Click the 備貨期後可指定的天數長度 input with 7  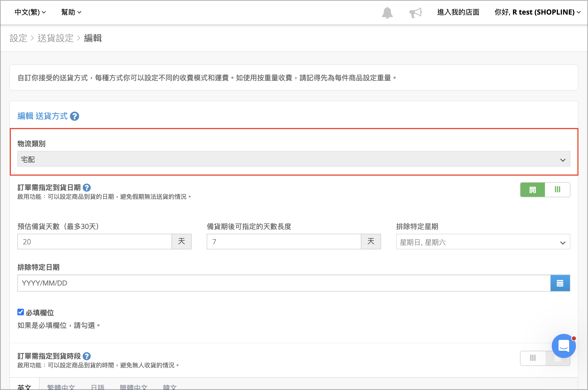point(284,242)
